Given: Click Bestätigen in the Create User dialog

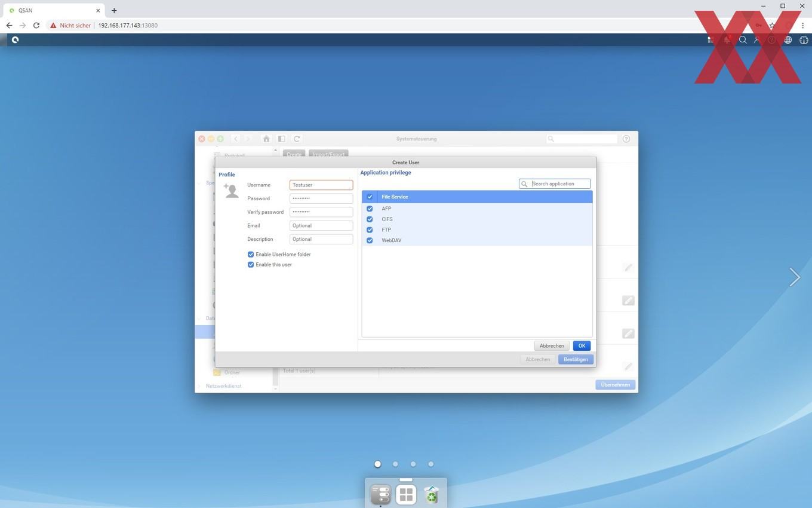Looking at the screenshot, I should tap(576, 359).
